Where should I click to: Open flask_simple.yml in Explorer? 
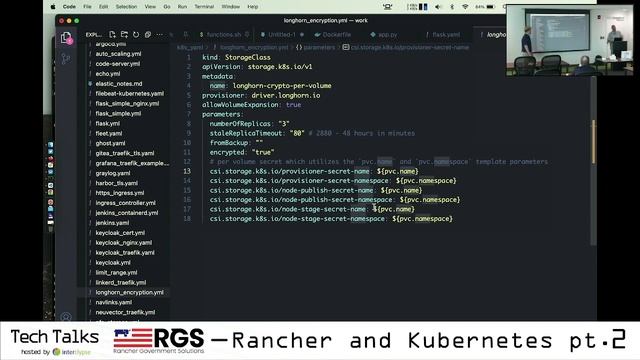(x=118, y=113)
